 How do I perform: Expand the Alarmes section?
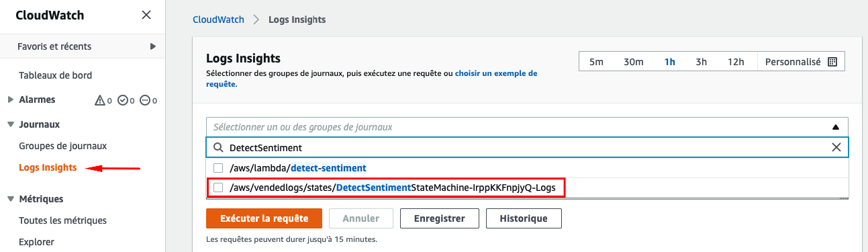[10, 99]
